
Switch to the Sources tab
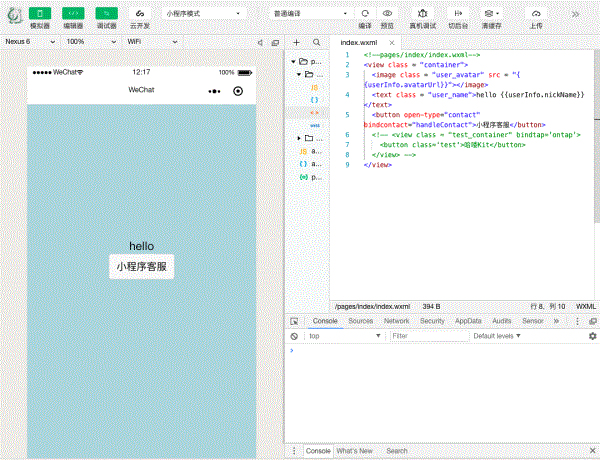point(361,321)
